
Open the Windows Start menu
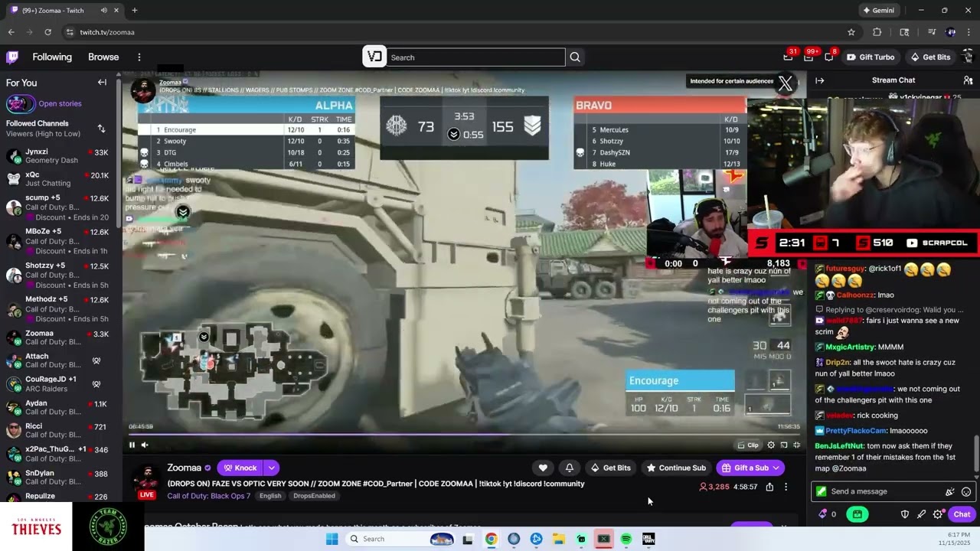[x=332, y=539]
